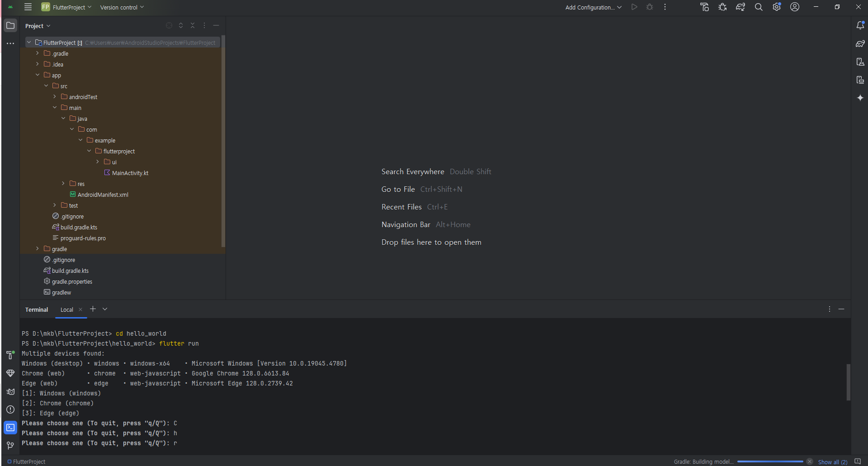Select FlutterProject root node
Image resolution: width=868 pixels, height=466 pixels.
click(x=123, y=43)
